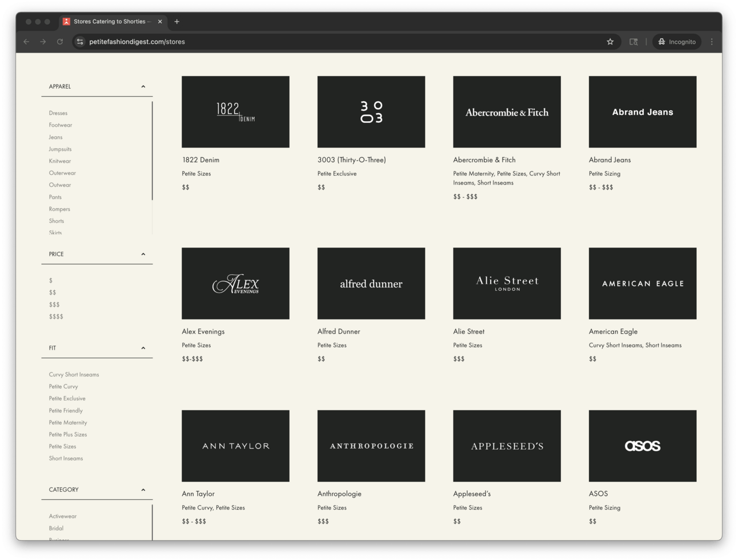Image resolution: width=738 pixels, height=560 pixels.
Task: Filter apparel by Jeans
Action: [x=55, y=137]
